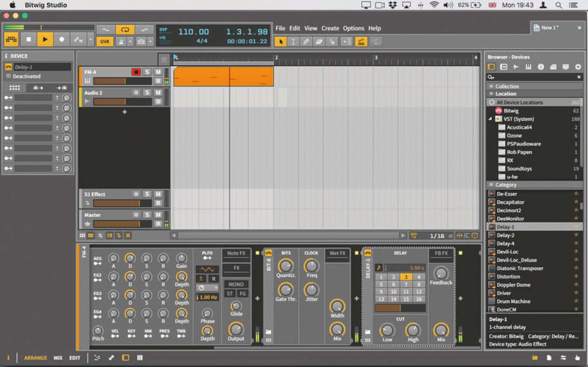
Task: Open the PLFO sync mode dropdown
Action: click(x=208, y=288)
